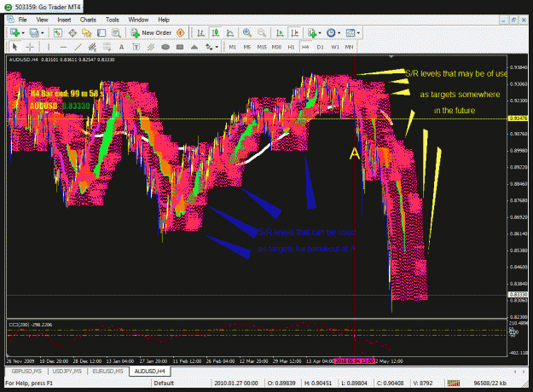Open the Tools menu
The width and height of the screenshot is (533, 392).
(113, 20)
